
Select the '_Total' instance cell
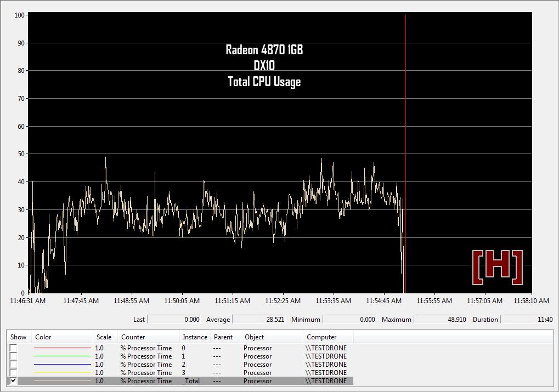191,380
